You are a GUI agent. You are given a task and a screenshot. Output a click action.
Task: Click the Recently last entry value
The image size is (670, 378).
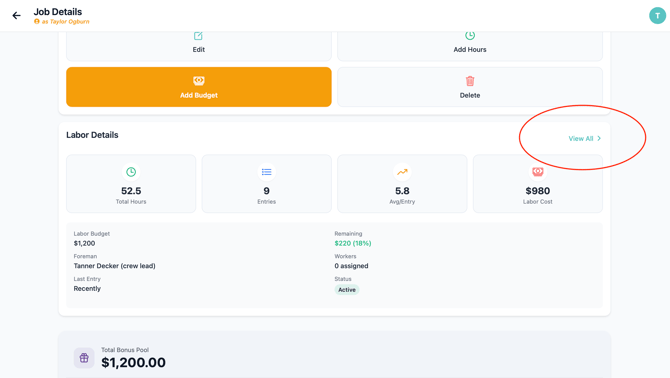(x=87, y=289)
